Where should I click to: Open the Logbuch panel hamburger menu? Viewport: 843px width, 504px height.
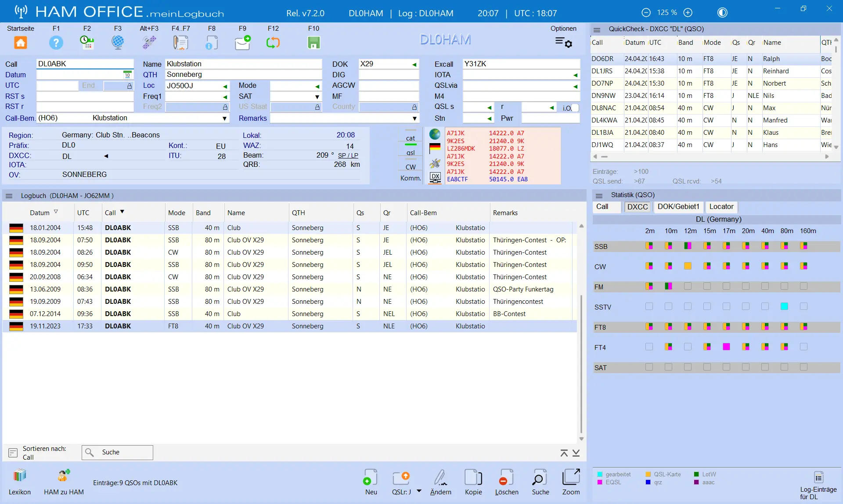click(x=9, y=196)
